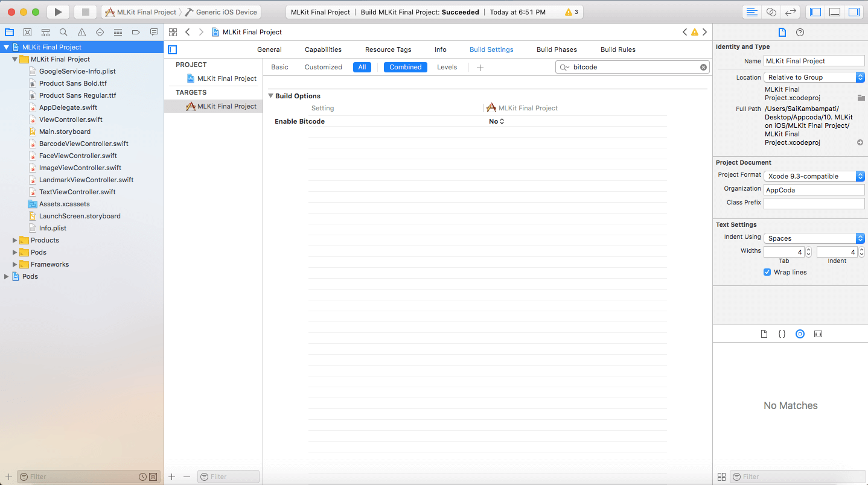Open the Indent Using dropdown

[x=814, y=238]
